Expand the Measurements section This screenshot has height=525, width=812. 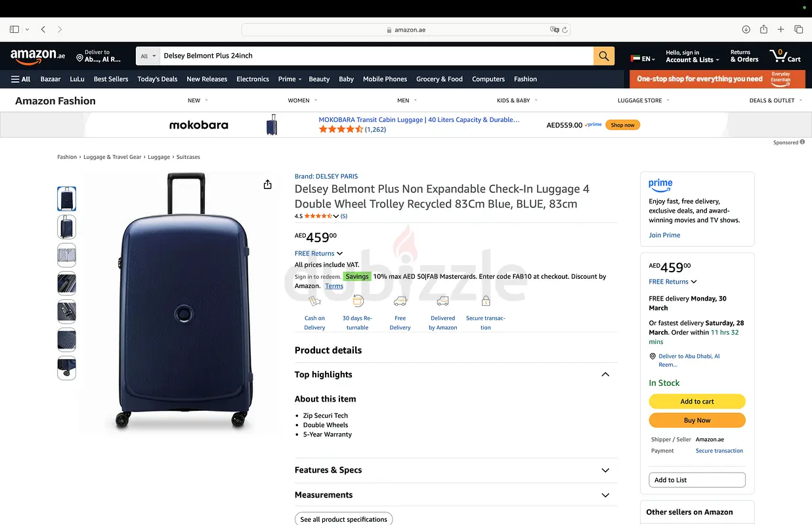[x=605, y=495]
